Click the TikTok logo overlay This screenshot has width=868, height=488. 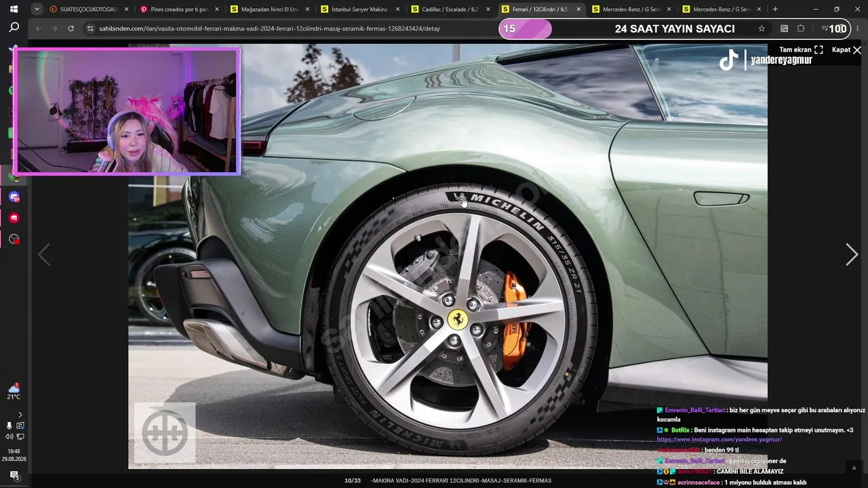(x=728, y=60)
